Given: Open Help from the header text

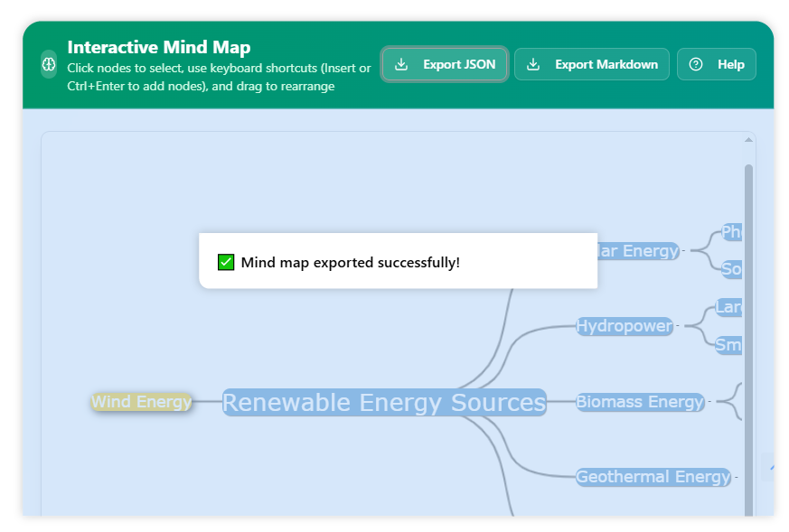Looking at the screenshot, I should [730, 65].
